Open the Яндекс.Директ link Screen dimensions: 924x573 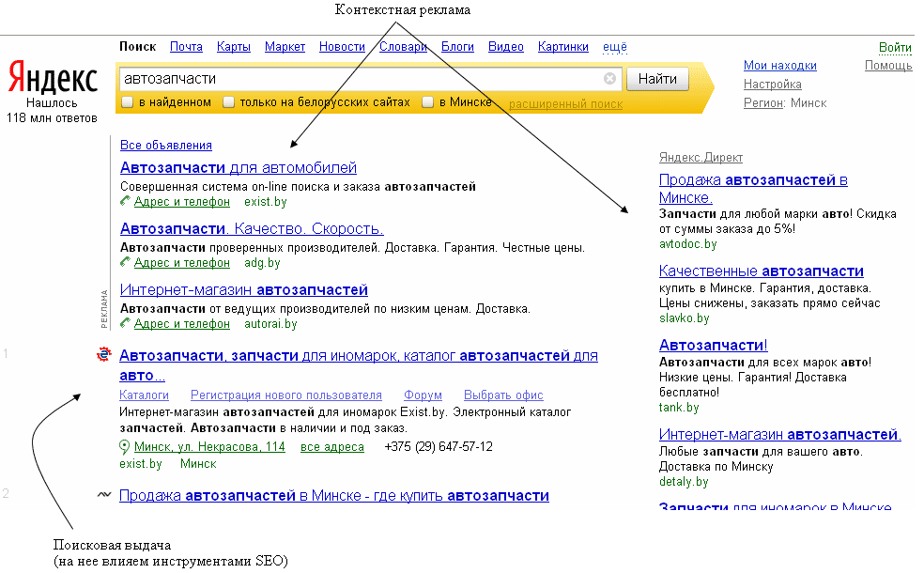(701, 158)
